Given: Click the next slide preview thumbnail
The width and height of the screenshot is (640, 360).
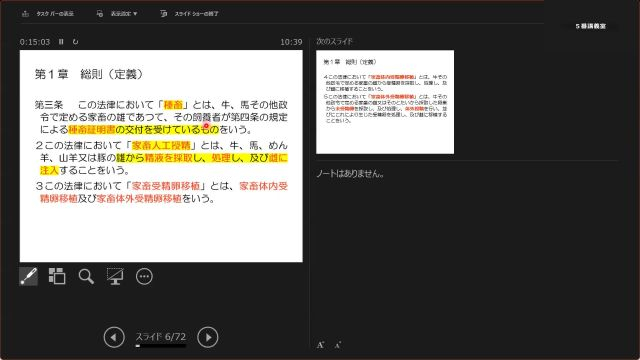Looking at the screenshot, I should pos(385,102).
